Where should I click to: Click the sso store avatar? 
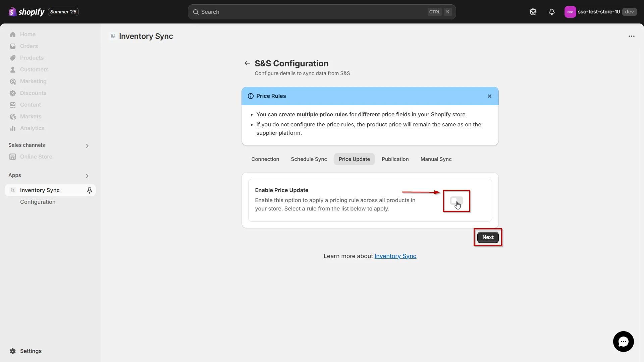pos(570,12)
